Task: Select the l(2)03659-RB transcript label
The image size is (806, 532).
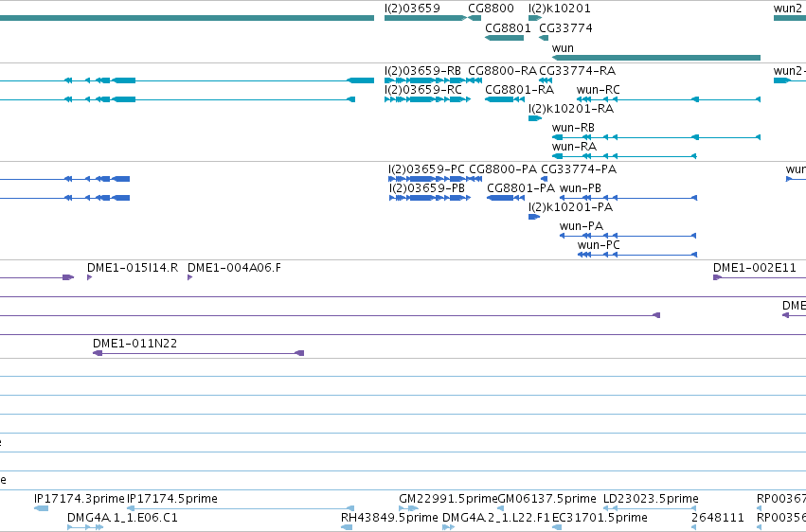Action: [422, 71]
